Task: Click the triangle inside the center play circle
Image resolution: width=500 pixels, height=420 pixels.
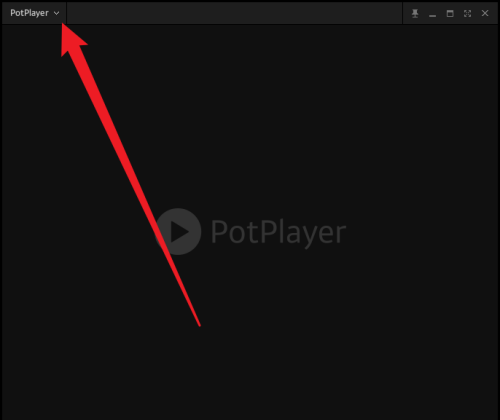Action: click(x=179, y=231)
